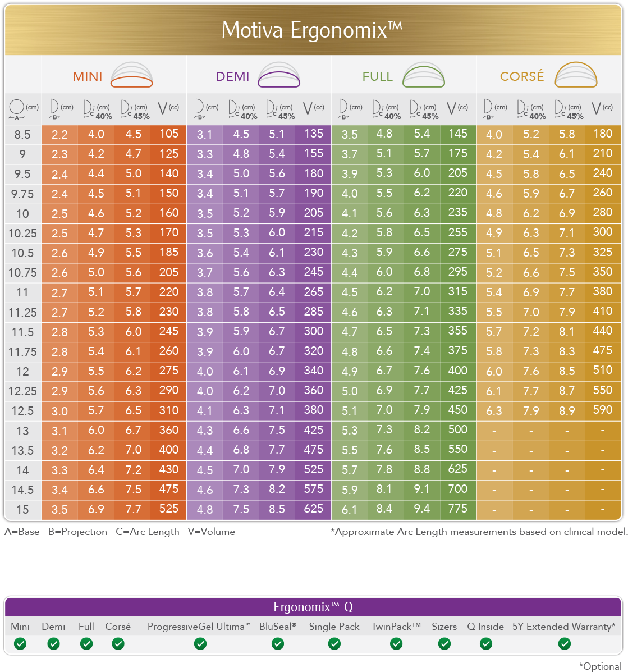Screen dimensions: 628x672
Task: Click the purple 'DEMI' heading
Action: 232,76
